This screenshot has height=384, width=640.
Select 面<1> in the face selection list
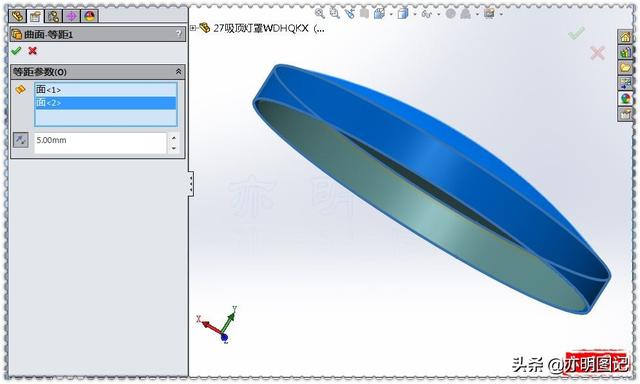coord(106,89)
